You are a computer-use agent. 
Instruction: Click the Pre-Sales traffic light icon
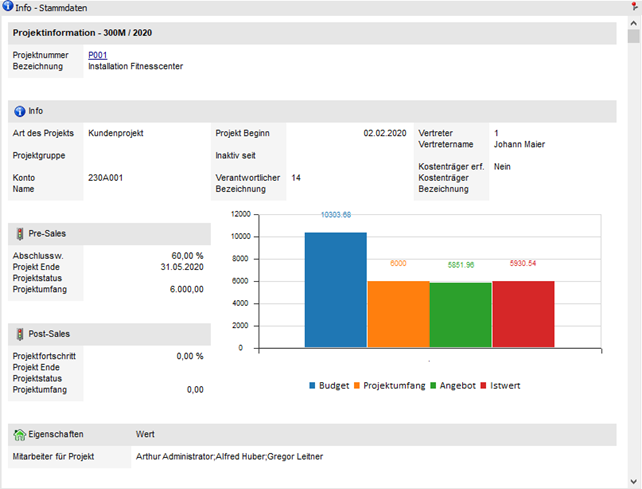coord(20,234)
